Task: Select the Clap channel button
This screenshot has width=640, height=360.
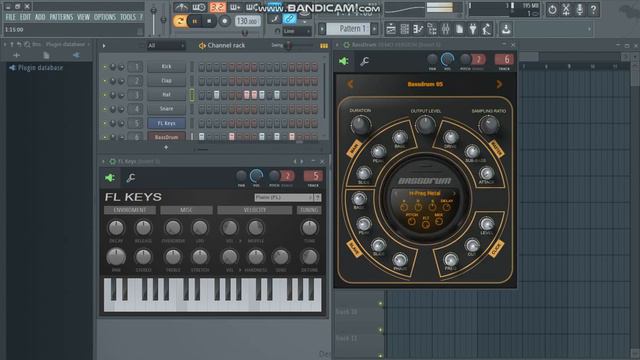Action: [x=167, y=81]
